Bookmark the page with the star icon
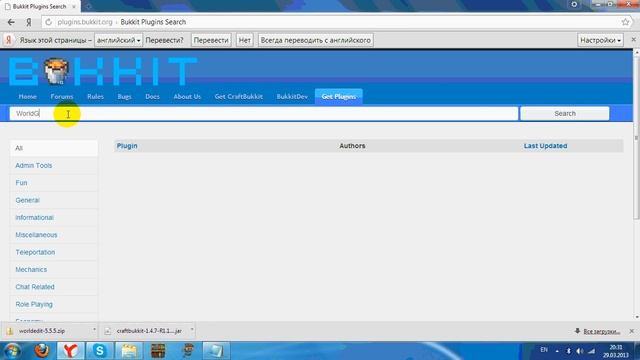640x360 pixels. 625,22
